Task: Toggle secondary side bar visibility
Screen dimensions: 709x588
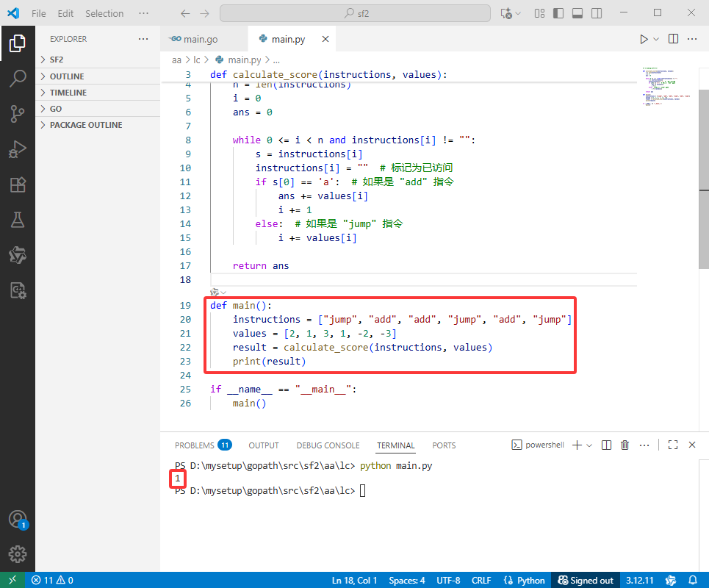Action: click(x=597, y=13)
